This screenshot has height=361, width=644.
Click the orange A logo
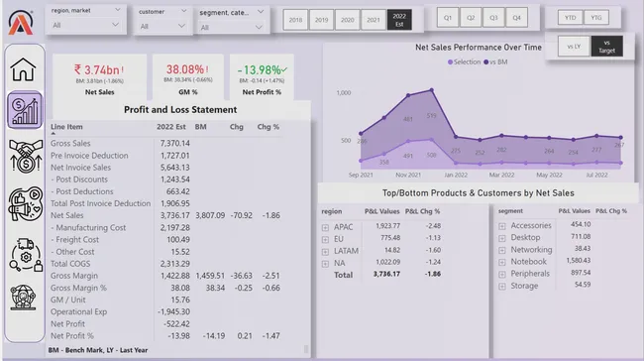click(x=21, y=22)
